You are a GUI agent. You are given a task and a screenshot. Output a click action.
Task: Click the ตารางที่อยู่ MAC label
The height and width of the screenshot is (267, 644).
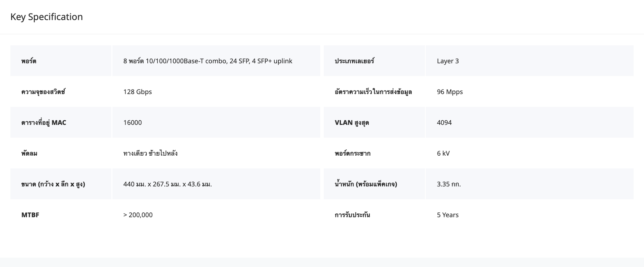[44, 123]
